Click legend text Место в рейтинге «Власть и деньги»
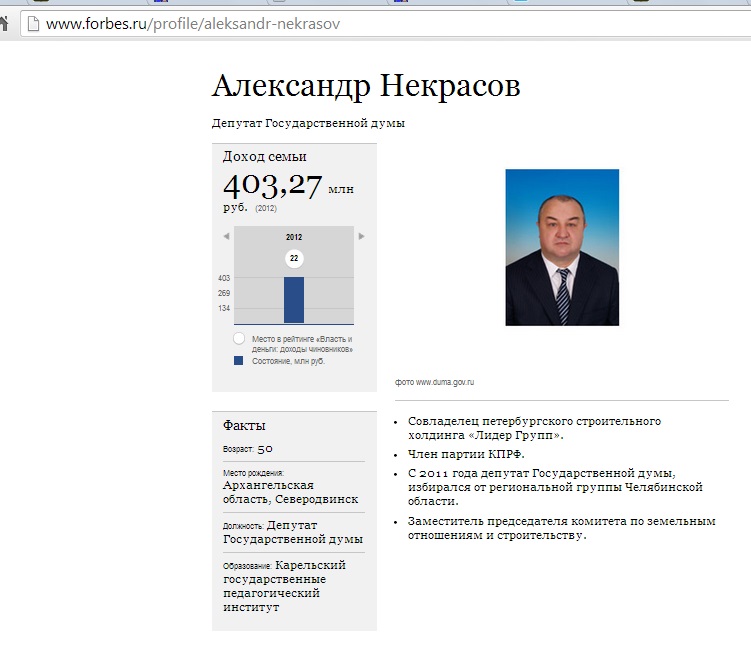 tap(302, 344)
